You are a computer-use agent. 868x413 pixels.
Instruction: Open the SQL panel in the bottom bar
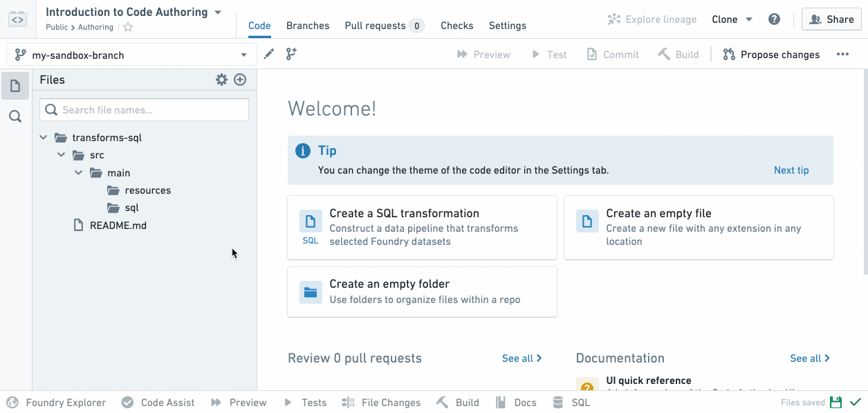[x=571, y=403]
